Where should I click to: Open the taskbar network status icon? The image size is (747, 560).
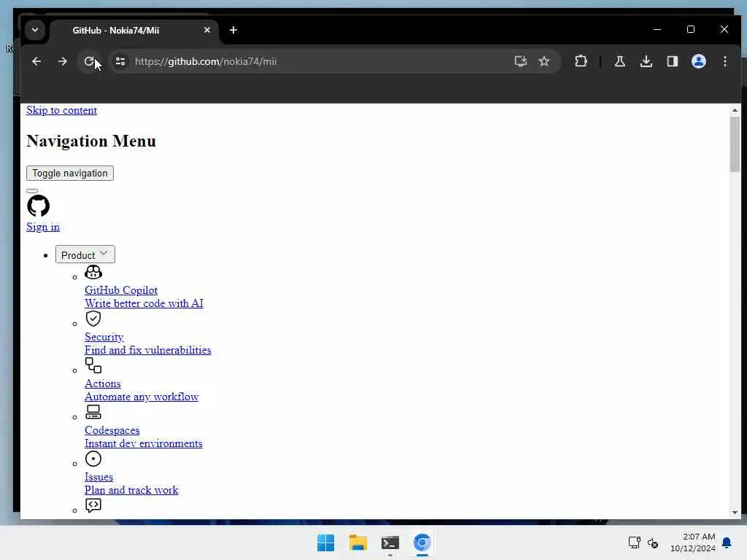(634, 542)
